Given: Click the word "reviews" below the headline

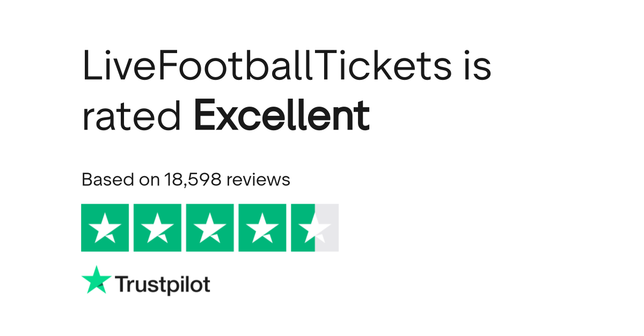Looking at the screenshot, I should pos(259,180).
